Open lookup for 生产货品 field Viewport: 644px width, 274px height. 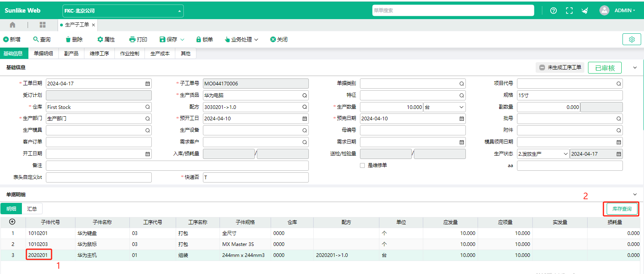click(x=304, y=96)
